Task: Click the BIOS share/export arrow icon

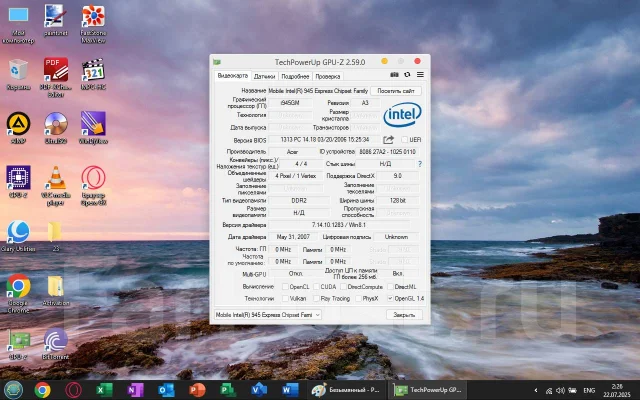Action: pos(388,140)
